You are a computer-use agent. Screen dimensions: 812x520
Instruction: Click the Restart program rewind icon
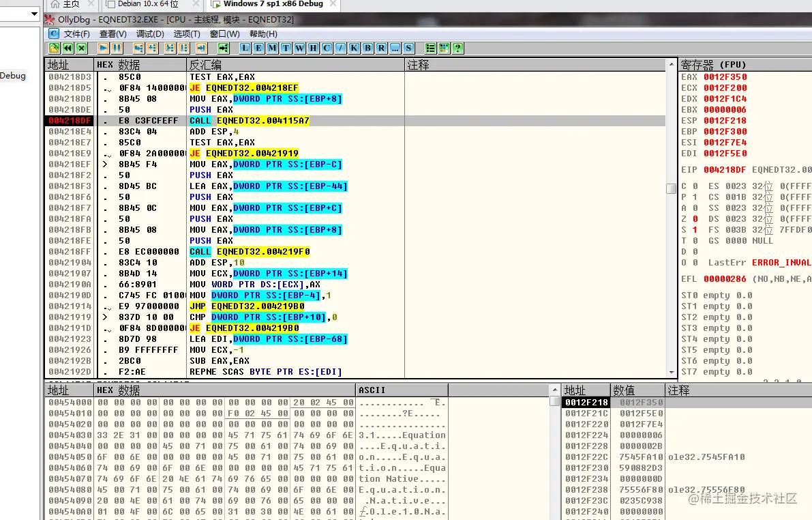(68, 48)
